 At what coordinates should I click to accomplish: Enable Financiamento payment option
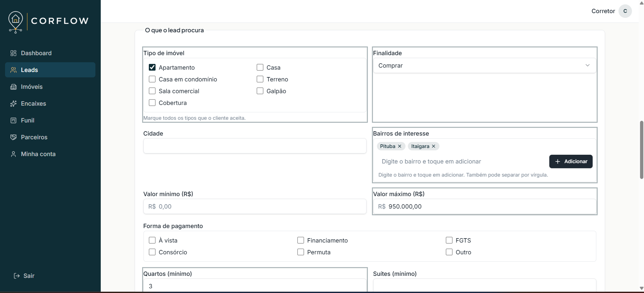point(301,240)
